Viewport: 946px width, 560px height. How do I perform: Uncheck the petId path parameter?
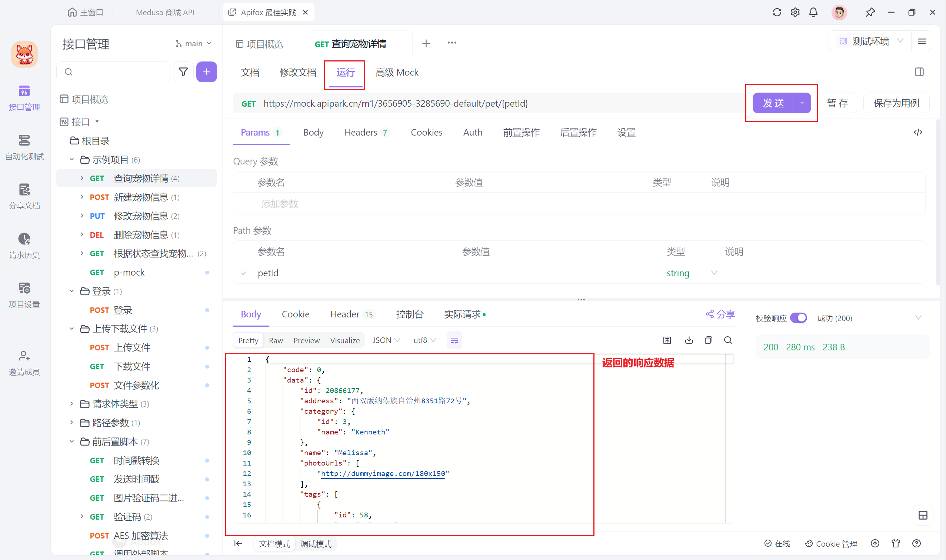click(244, 273)
